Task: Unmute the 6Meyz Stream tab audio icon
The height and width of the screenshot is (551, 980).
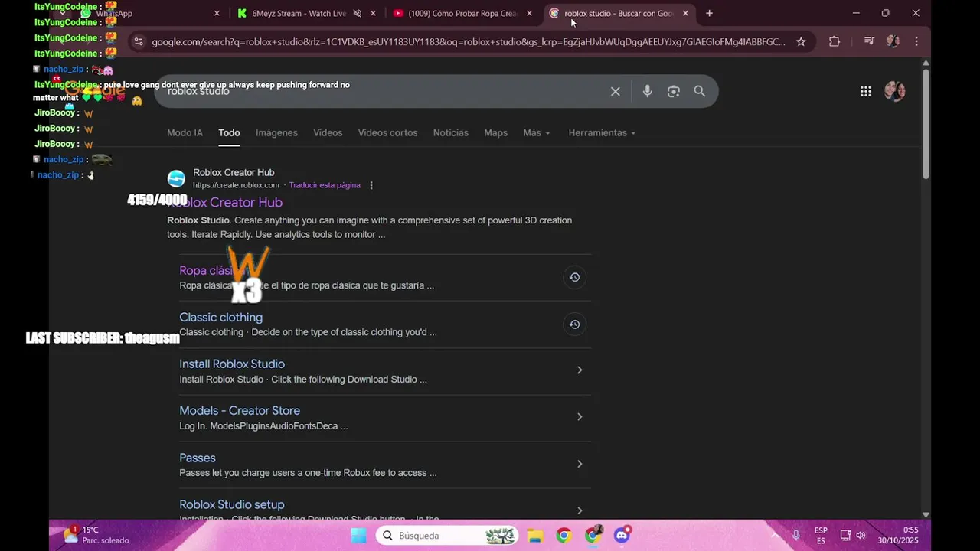Action: pyautogui.click(x=357, y=13)
